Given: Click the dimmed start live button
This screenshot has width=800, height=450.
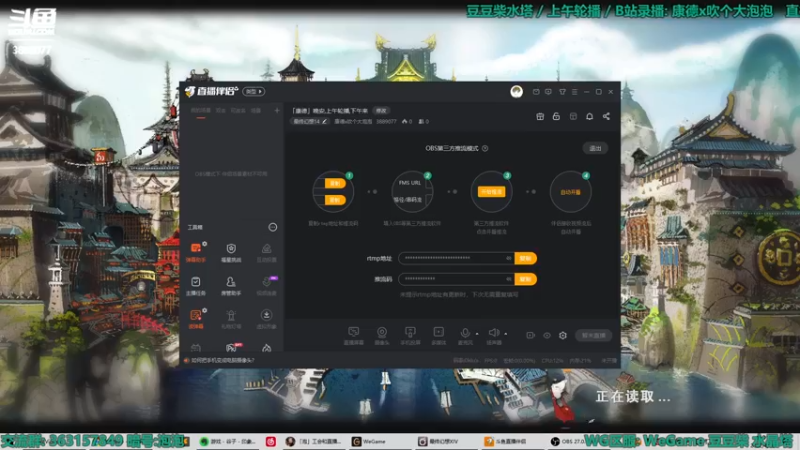Looking at the screenshot, I should (x=593, y=335).
